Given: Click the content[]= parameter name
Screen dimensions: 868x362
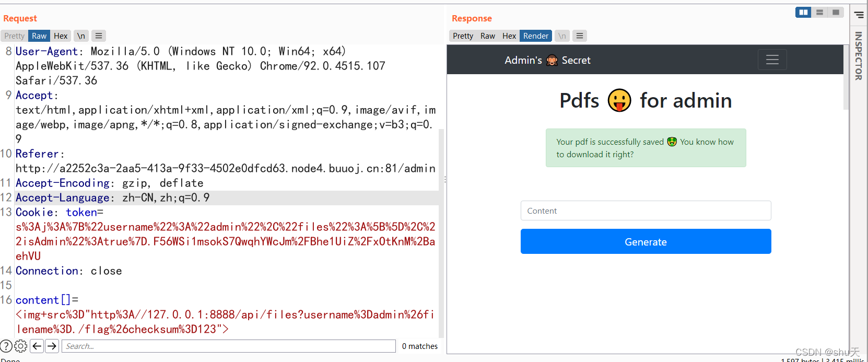Looking at the screenshot, I should [47, 300].
